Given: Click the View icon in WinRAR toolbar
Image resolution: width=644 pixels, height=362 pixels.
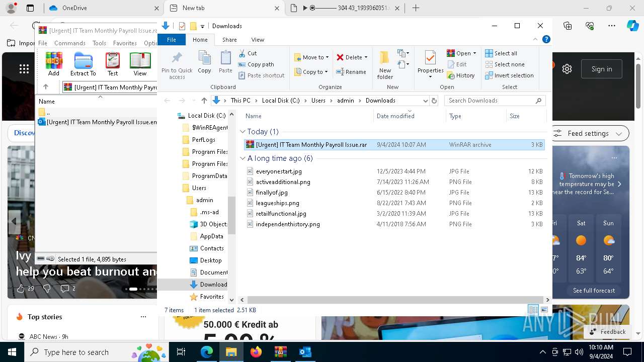Looking at the screenshot, I should coord(140,64).
